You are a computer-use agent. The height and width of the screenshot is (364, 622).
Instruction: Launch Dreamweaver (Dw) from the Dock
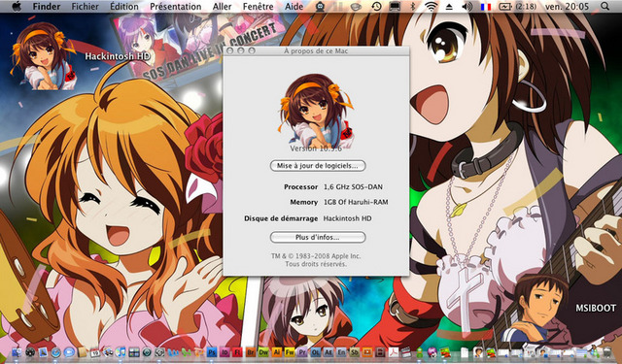pos(263,352)
